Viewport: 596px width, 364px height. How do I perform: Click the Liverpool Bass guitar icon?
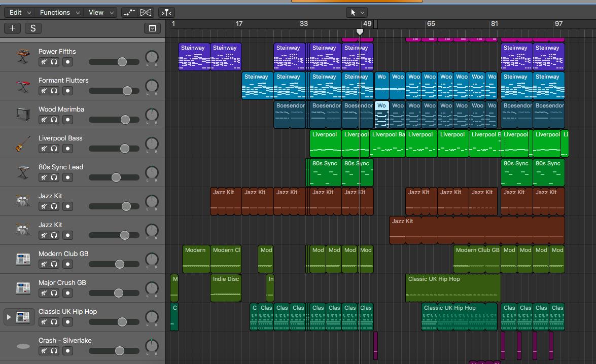23,143
